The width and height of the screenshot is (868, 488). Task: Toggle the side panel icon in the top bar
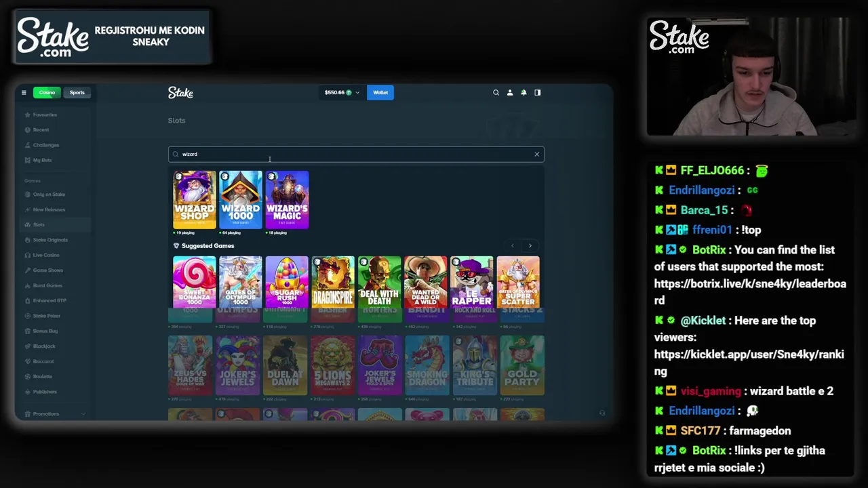click(x=538, y=93)
